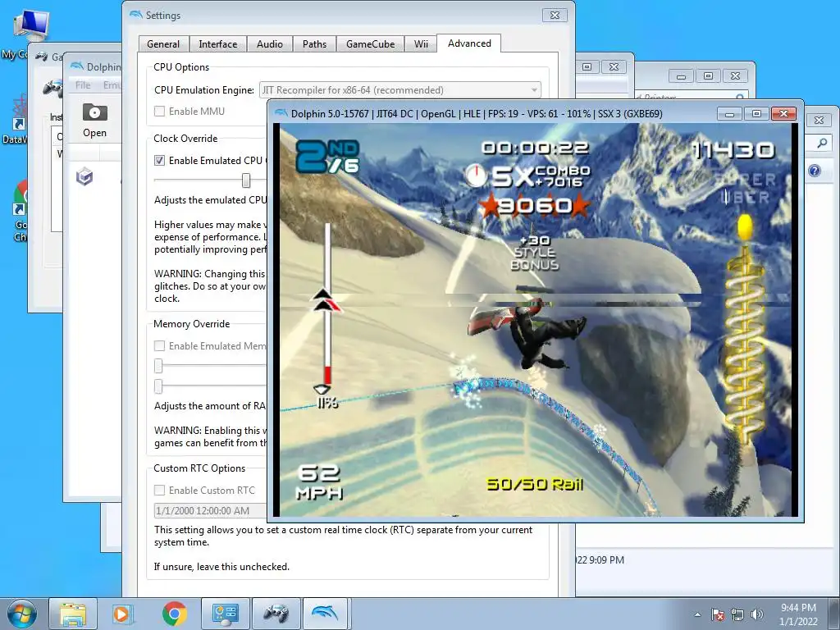The height and width of the screenshot is (630, 840).
Task: Uncheck Enable Emulated CPU Clock Override
Action: [159, 160]
